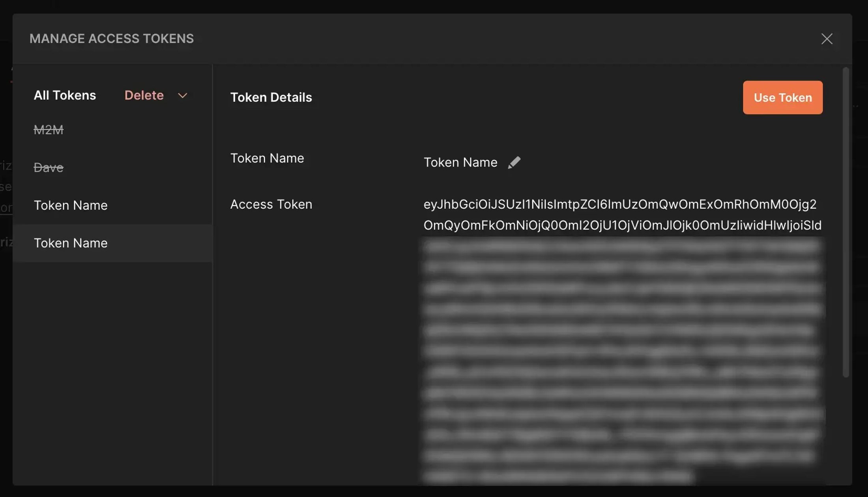The width and height of the screenshot is (868, 497).
Task: Click the first Token Name list item
Action: (71, 205)
